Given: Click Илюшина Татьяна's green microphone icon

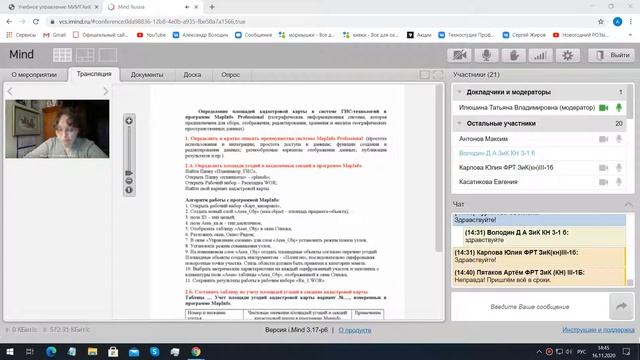Looking at the screenshot, I should [619, 107].
